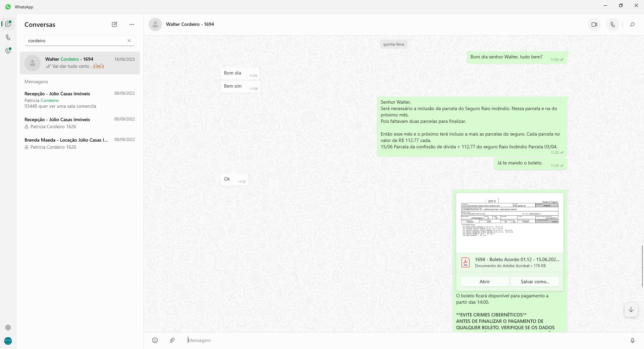Search within the conversation using magnifier icon
The width and height of the screenshot is (644, 349).
pyautogui.click(x=632, y=24)
